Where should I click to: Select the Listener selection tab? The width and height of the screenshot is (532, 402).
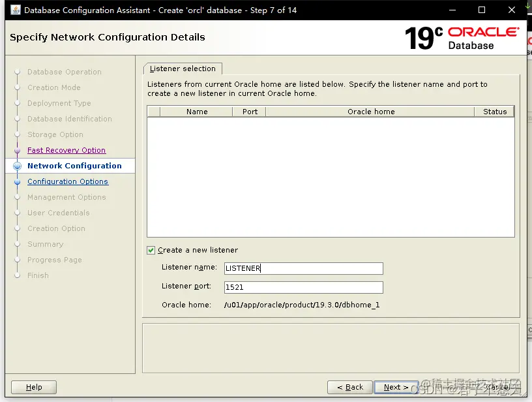click(183, 69)
